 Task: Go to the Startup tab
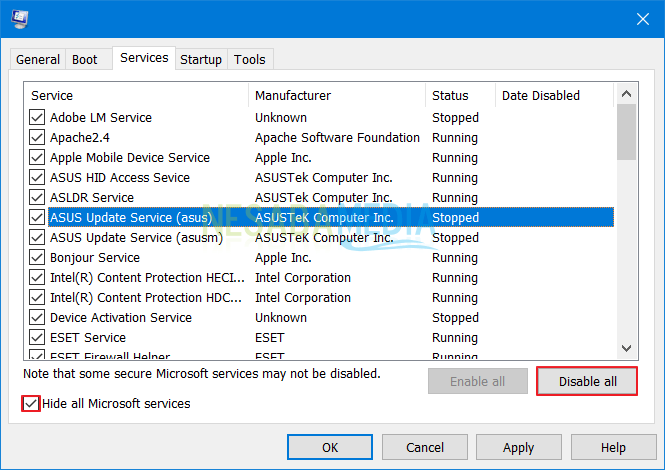click(201, 59)
